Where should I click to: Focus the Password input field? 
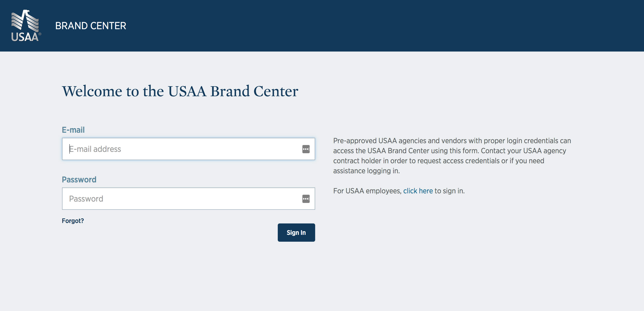189,199
